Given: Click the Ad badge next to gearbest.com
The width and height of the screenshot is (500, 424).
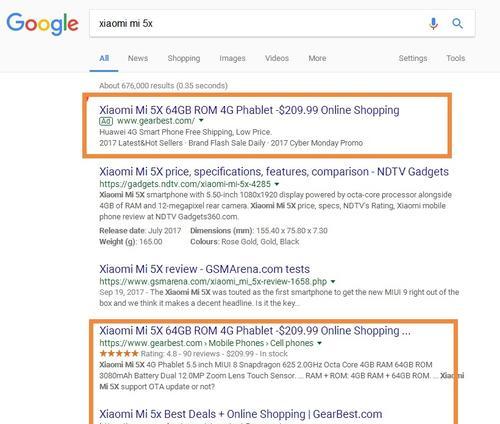Looking at the screenshot, I should pos(106,121).
